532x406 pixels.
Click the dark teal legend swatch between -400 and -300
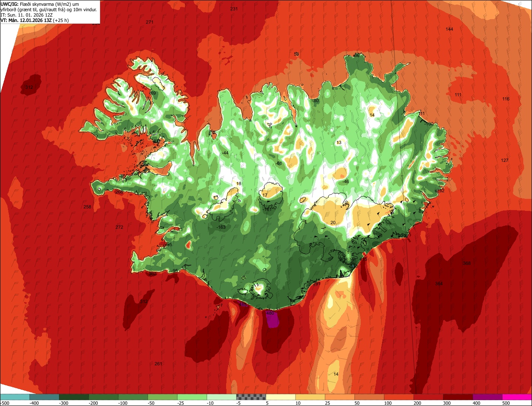(44, 397)
